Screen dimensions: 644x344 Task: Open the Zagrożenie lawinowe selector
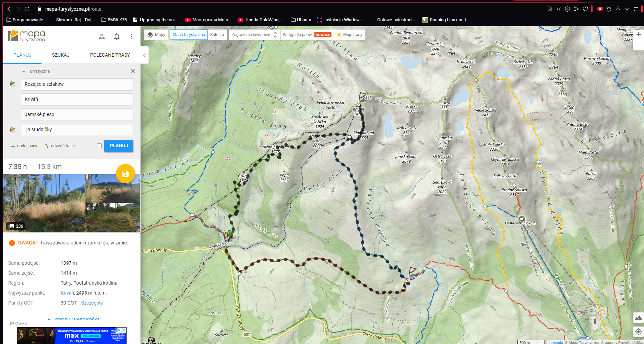pyautogui.click(x=254, y=35)
